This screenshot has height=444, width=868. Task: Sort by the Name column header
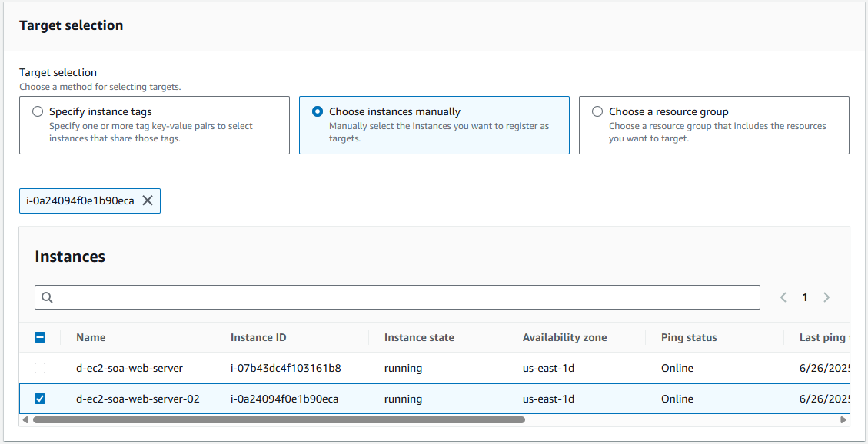tap(91, 337)
